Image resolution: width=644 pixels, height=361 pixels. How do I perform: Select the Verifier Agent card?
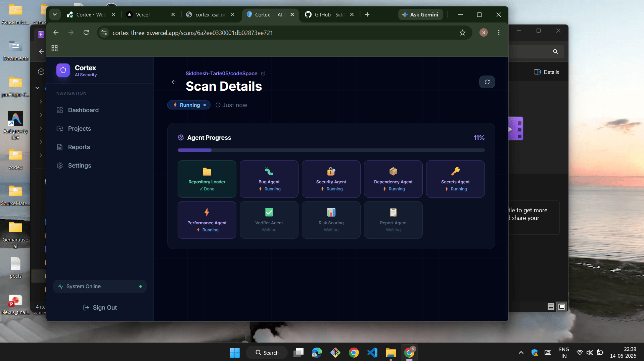click(269, 220)
